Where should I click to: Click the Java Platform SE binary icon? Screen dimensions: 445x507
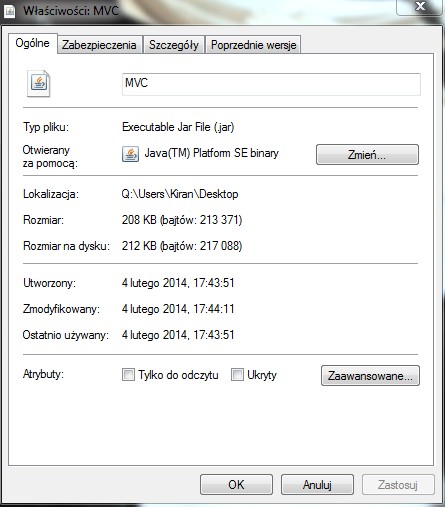pos(130,154)
